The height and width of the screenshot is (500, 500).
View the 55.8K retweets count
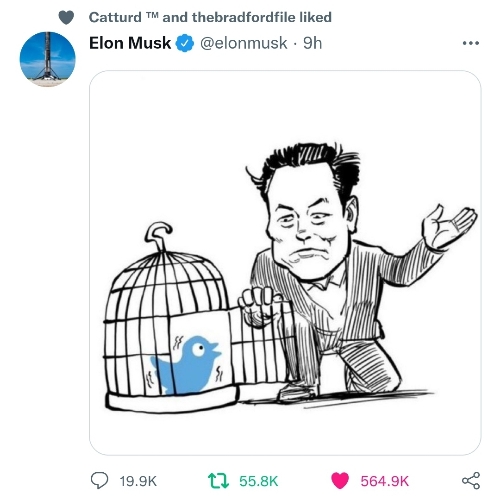(x=258, y=481)
